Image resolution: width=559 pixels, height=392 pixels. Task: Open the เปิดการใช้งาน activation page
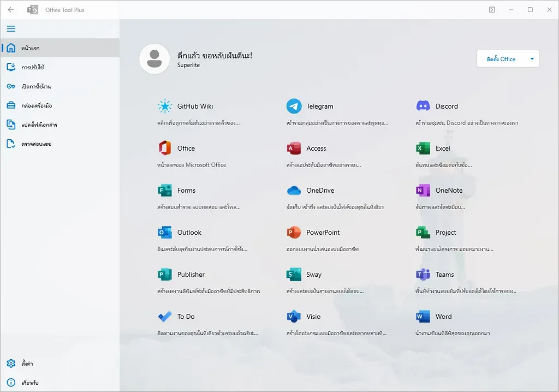point(60,86)
